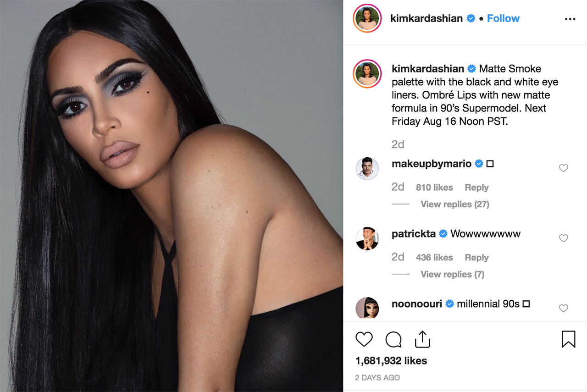Like noonoouri's millennial 90s comment
The height and width of the screenshot is (392, 587).
pyautogui.click(x=564, y=308)
